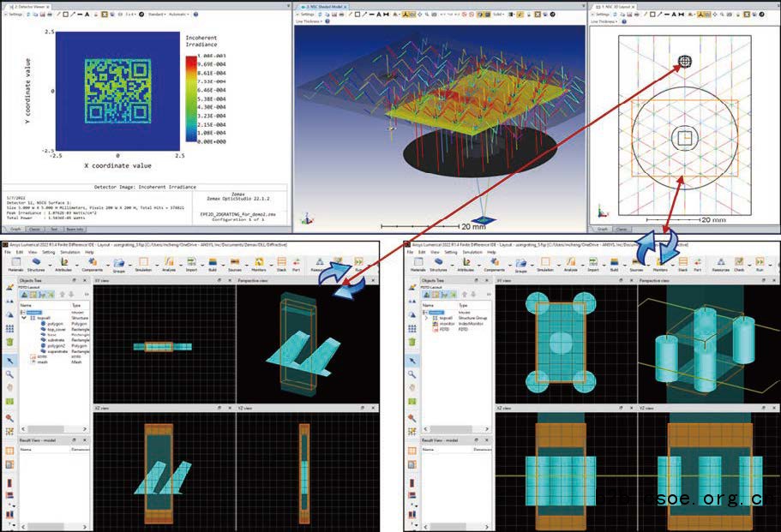Open Line Thickness dropdown in NSC Shaded Model

point(307,22)
